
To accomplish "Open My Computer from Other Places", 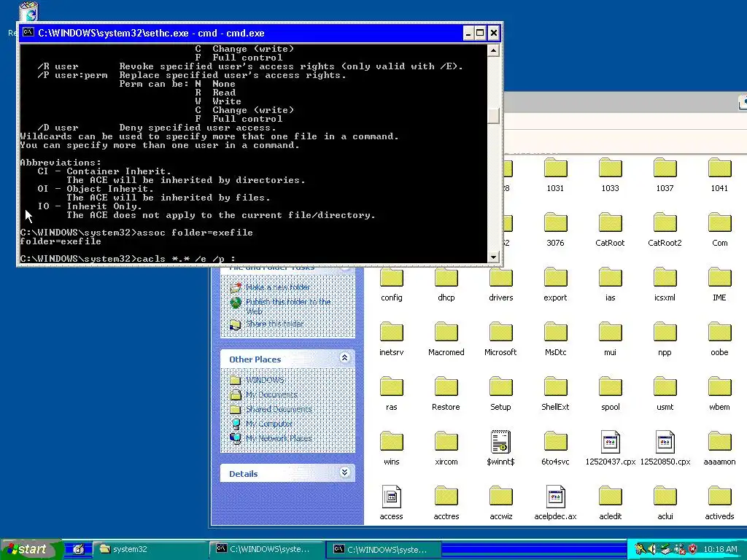I will [268, 424].
